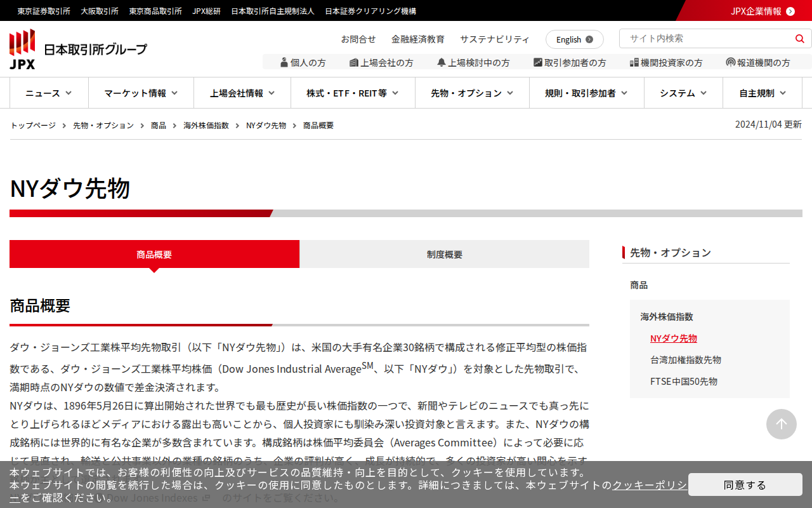Open JPX総研 in the top bar
Screen dimensions: 812x508
(x=207, y=11)
